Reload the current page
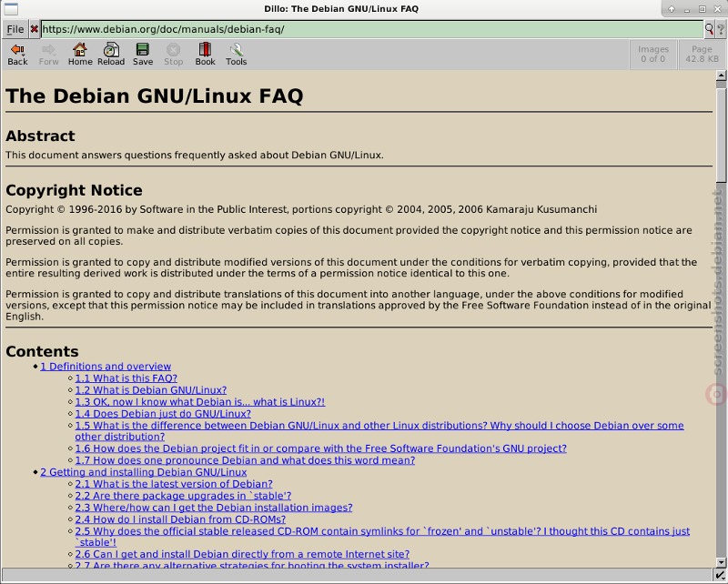The height and width of the screenshot is (584, 728). 111,55
